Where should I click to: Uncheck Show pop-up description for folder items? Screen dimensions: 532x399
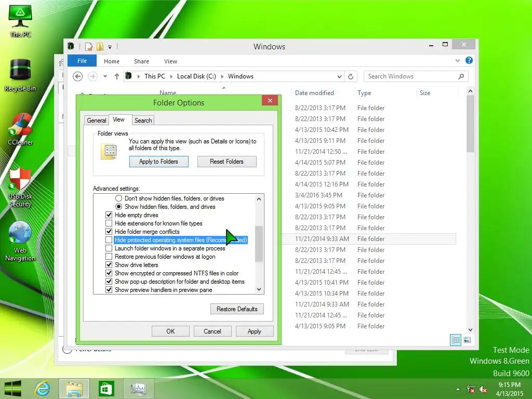click(109, 282)
